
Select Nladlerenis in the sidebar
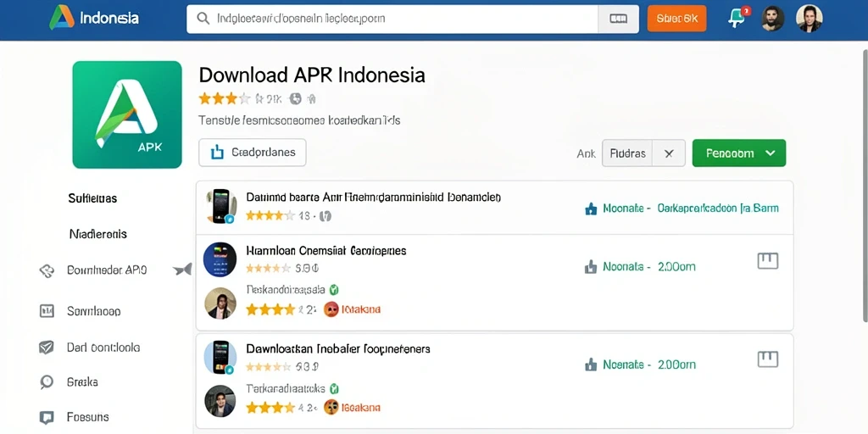point(98,234)
